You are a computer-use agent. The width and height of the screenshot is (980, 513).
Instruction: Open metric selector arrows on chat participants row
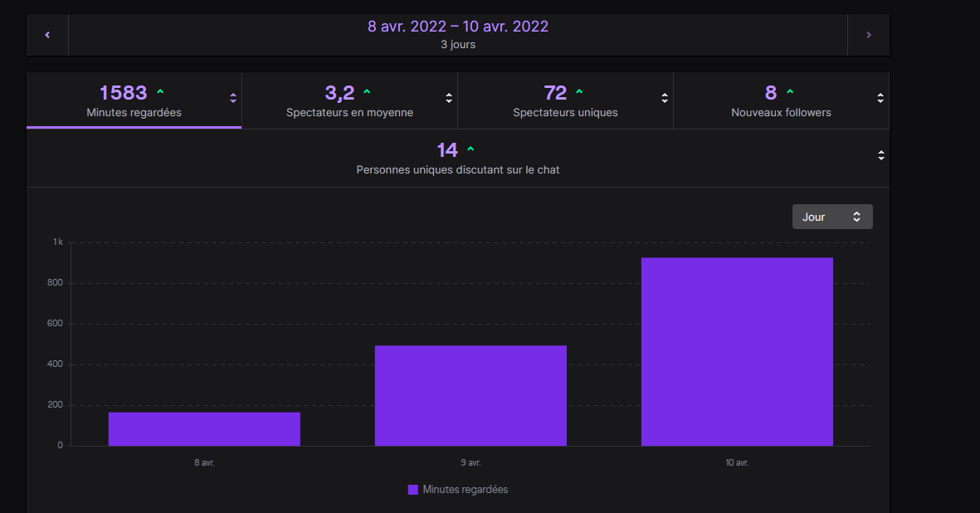point(880,155)
